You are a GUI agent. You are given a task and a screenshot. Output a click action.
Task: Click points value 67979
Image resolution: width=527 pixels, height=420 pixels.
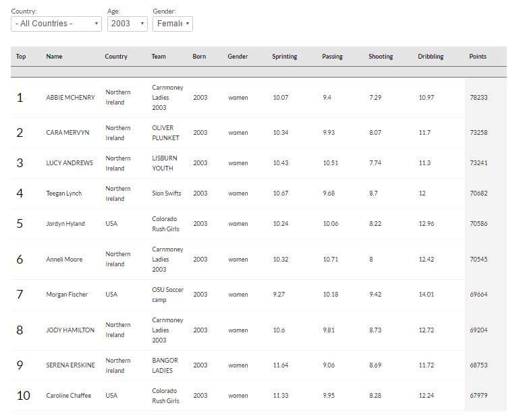click(x=478, y=396)
